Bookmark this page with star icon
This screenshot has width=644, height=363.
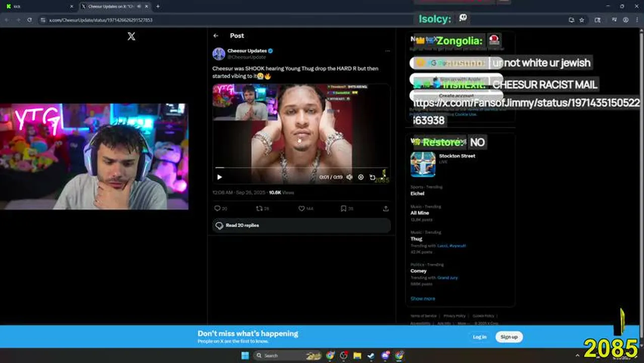tap(582, 20)
